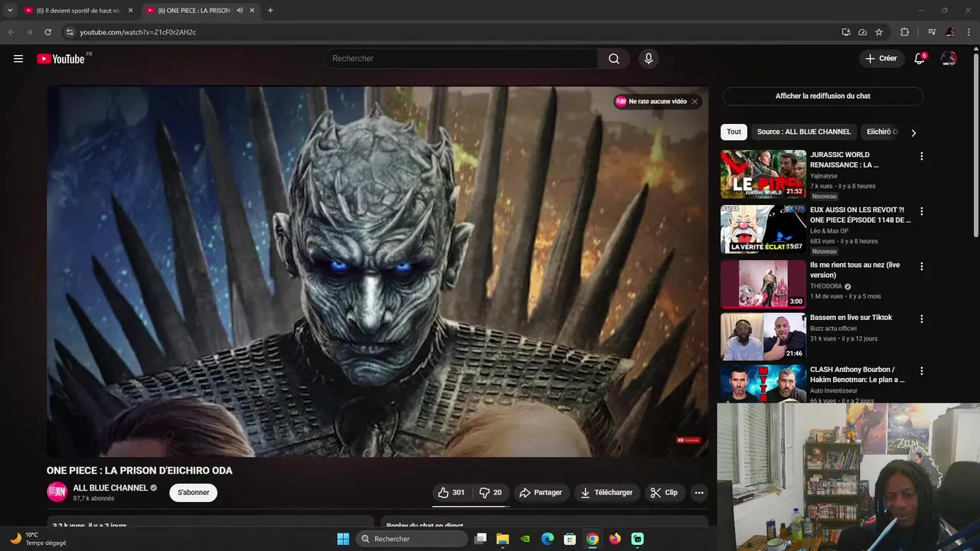This screenshot has height=551, width=980.
Task: Open options menu for CLASH Anthony Bourbon video
Action: click(922, 371)
